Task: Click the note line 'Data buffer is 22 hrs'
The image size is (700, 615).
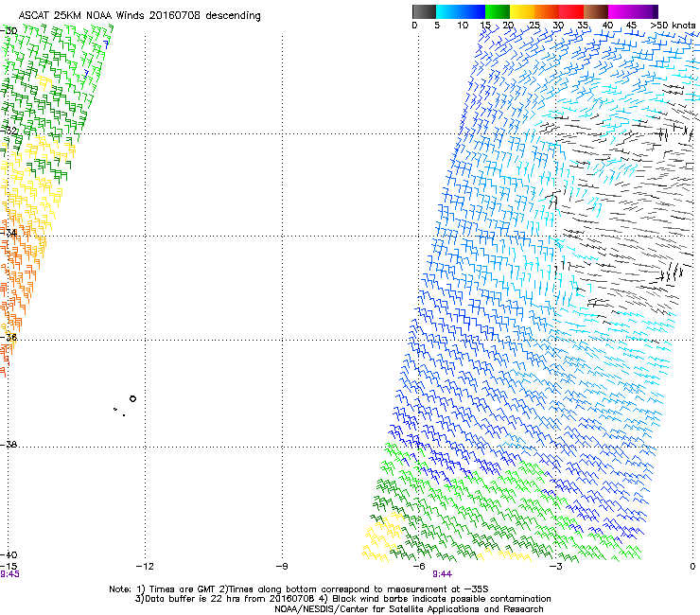Action: [342, 599]
